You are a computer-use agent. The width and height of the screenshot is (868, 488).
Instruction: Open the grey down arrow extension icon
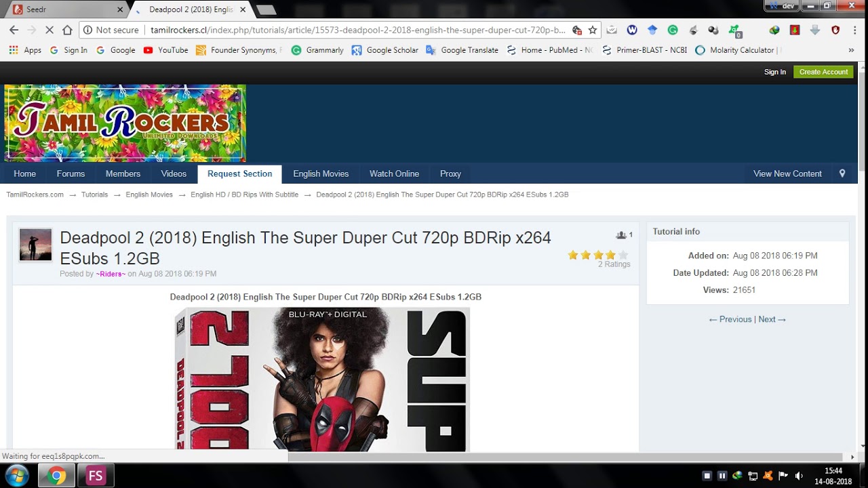click(x=815, y=30)
